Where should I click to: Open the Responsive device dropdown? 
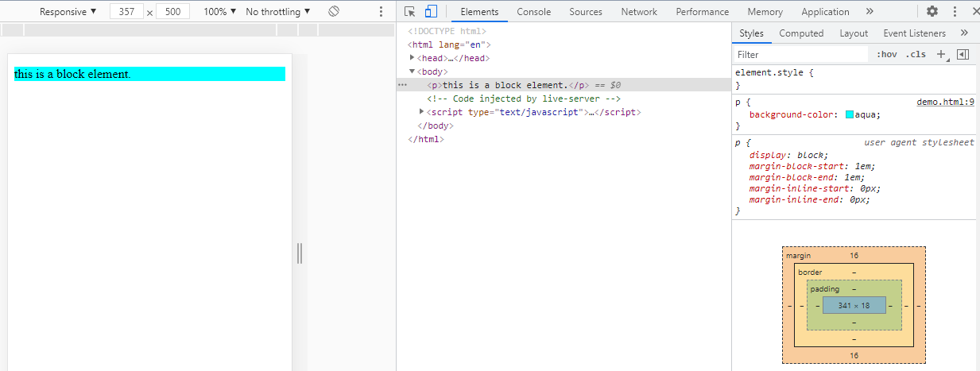pos(68,12)
